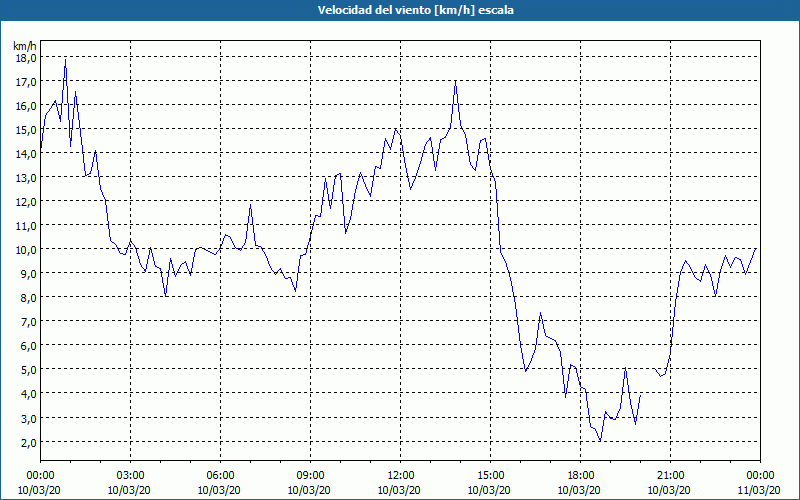The width and height of the screenshot is (800, 500).
Task: Click the chart title 'Velocidad del viento [km/h] escala'
Action: click(415, 10)
